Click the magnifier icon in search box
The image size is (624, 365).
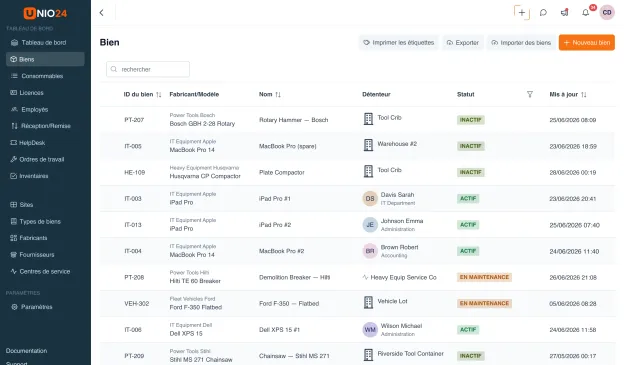click(114, 69)
